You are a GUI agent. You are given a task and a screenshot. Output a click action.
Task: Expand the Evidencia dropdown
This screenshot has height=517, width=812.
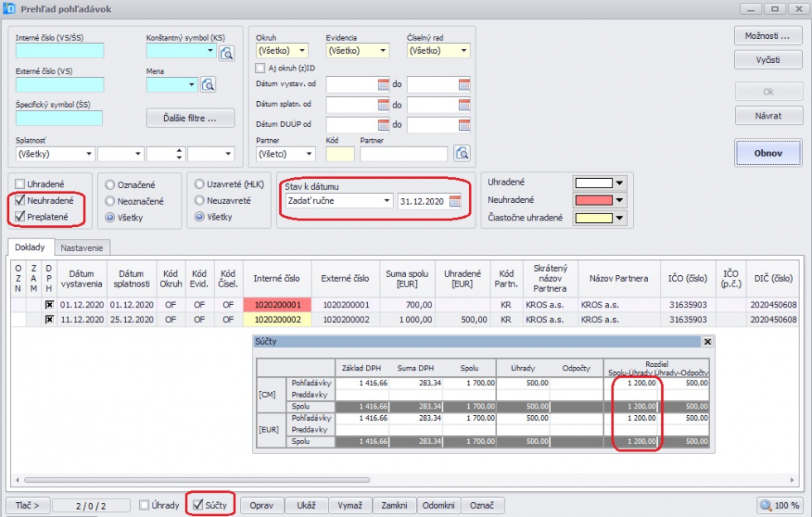tap(383, 51)
